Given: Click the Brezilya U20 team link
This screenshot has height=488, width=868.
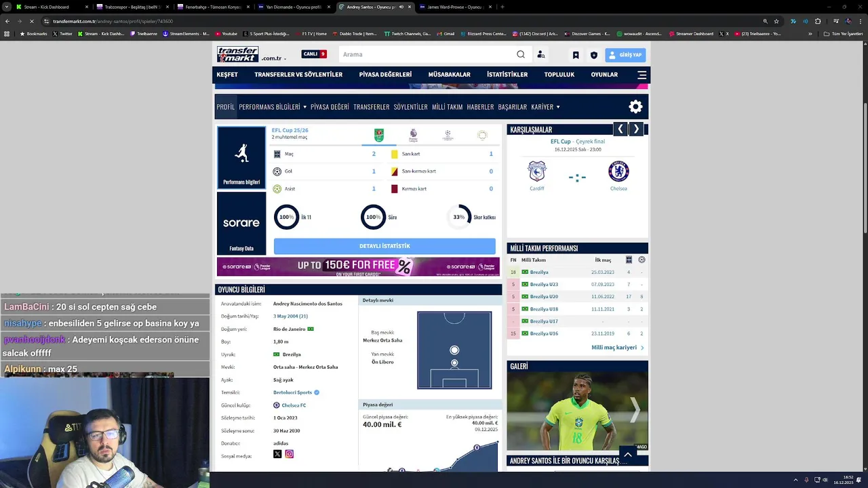Looking at the screenshot, I should point(544,297).
